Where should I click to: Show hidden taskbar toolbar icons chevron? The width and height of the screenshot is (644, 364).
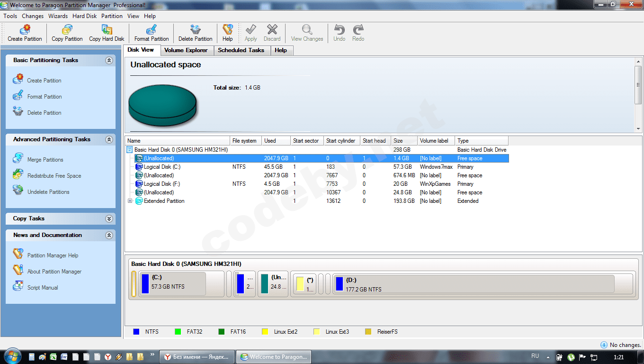pos(152,354)
